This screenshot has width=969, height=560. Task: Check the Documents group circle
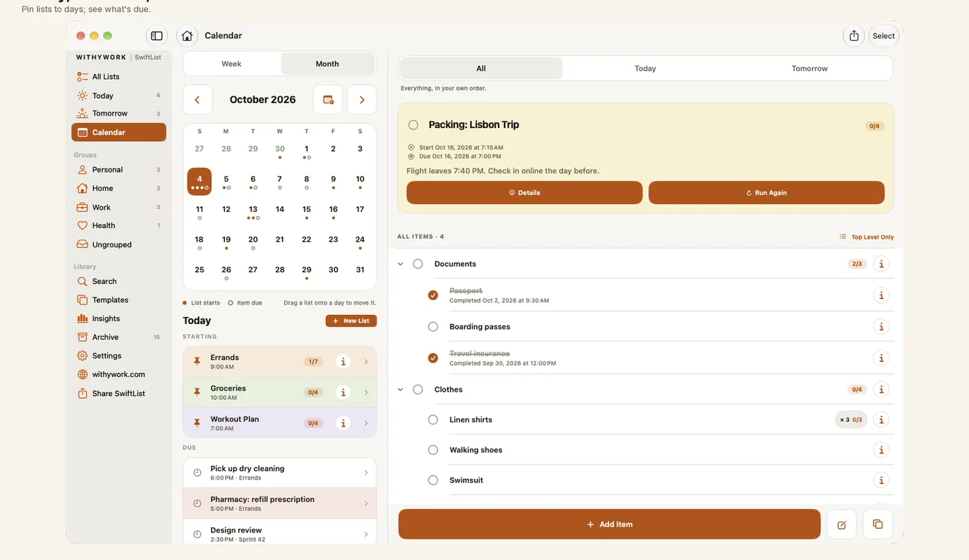coord(418,264)
